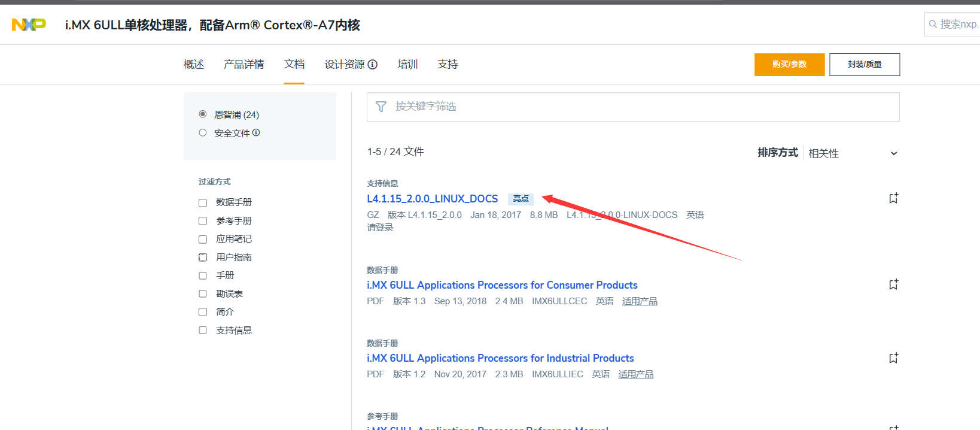Click the 'IMX6ULLIEC' document ID text
The height and width of the screenshot is (430, 980).
(x=558, y=374)
